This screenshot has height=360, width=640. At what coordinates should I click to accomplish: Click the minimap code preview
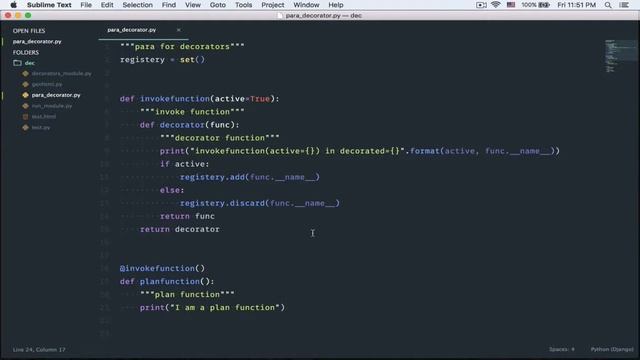click(x=620, y=56)
